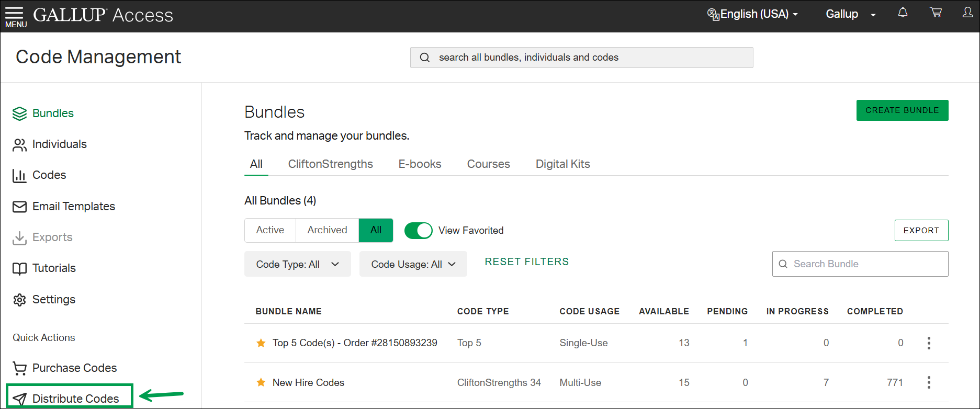Click the PENDING column header

[727, 312]
